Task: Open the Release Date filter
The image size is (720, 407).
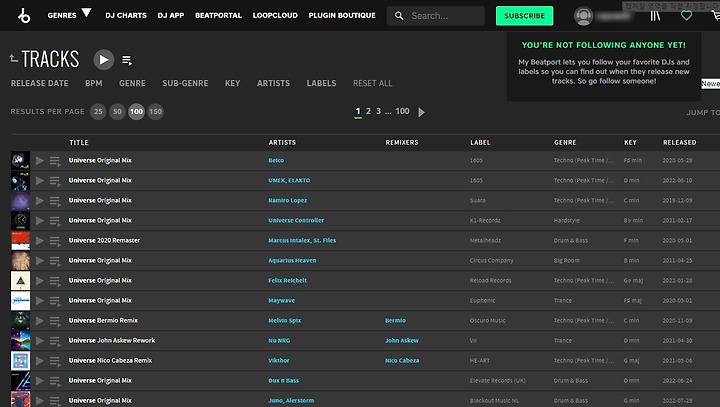Action: [x=39, y=83]
